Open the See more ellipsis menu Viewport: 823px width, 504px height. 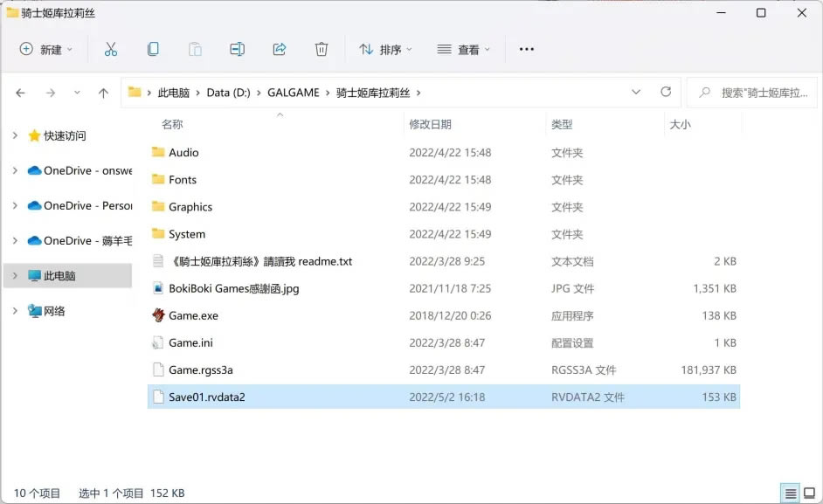(526, 50)
